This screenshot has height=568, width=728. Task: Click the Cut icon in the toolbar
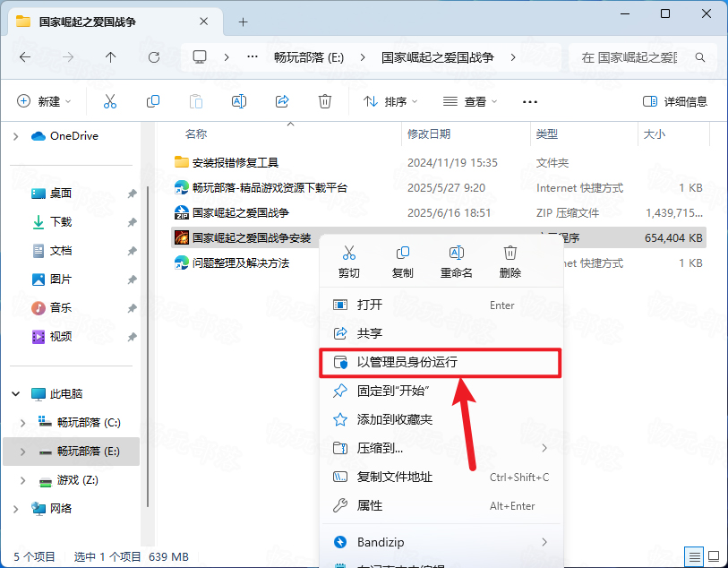pos(110,101)
